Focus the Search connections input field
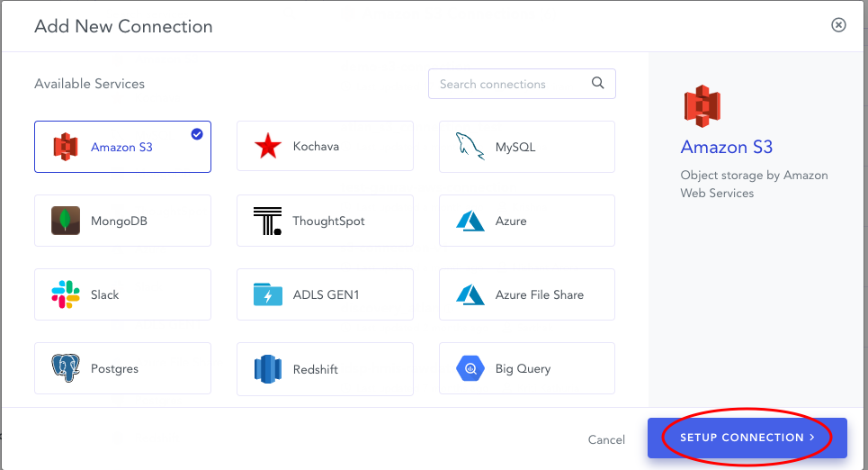This screenshot has height=470, width=868. [522, 84]
